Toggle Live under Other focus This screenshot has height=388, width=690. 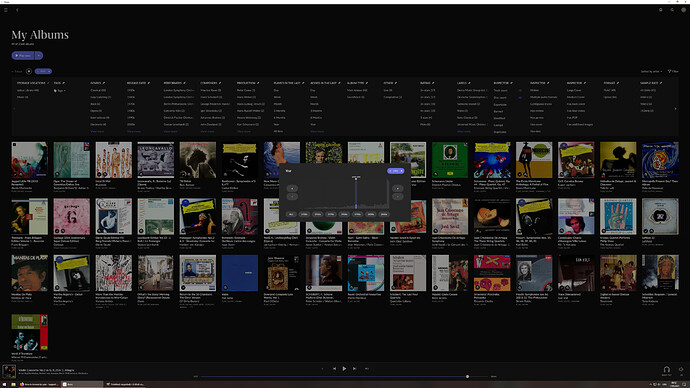388,90
